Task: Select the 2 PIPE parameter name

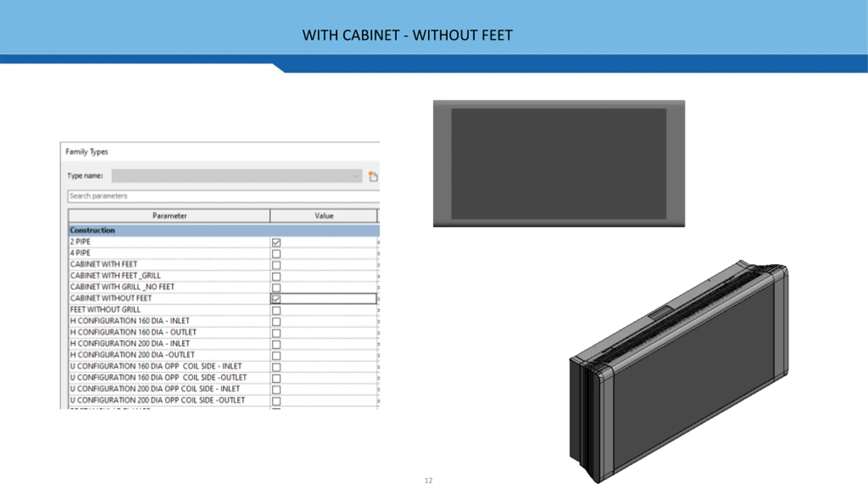Action: pyautogui.click(x=80, y=242)
